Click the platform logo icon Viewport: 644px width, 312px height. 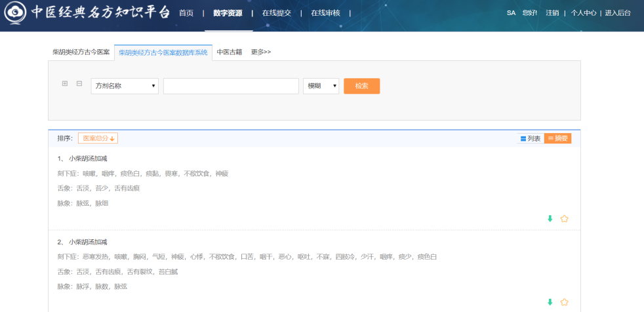coord(16,14)
